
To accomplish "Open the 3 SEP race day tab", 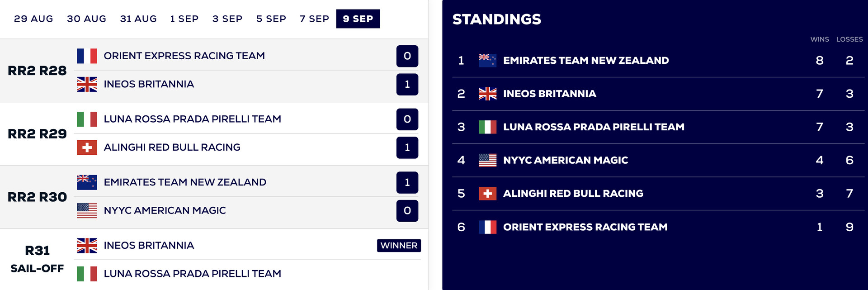I will (227, 19).
